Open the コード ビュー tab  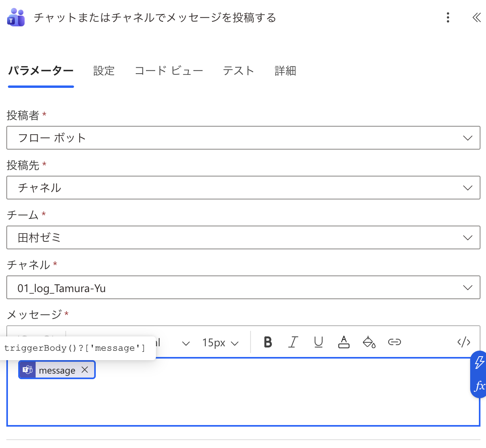pyautogui.click(x=169, y=71)
